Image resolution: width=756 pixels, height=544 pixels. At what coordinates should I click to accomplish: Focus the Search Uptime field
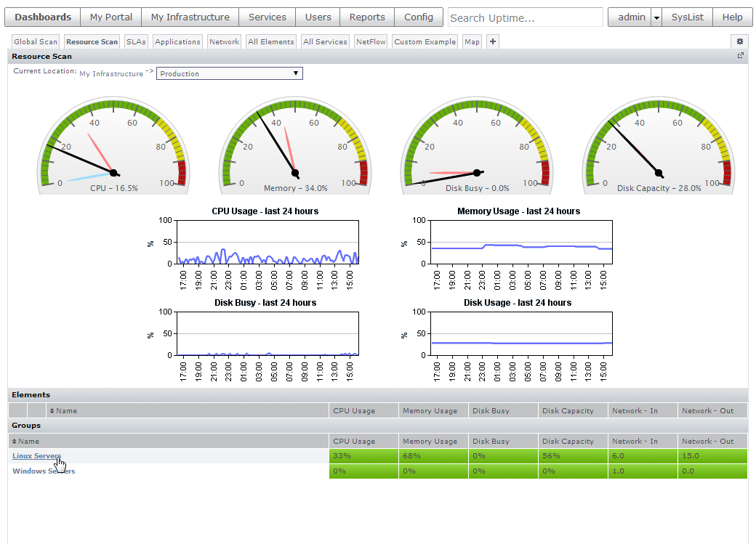point(526,18)
